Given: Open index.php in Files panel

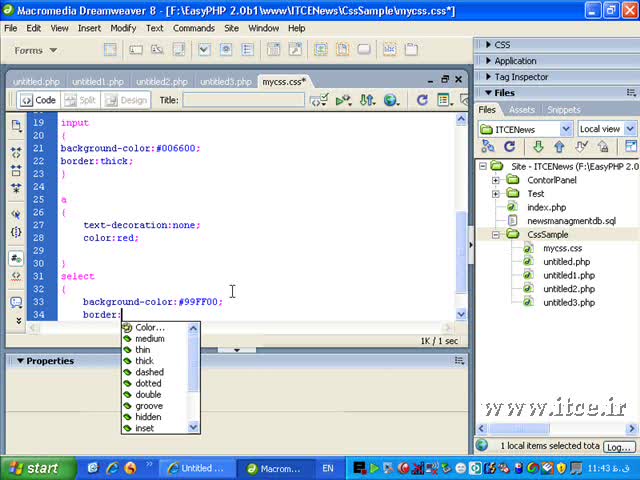Looking at the screenshot, I should point(546,207).
